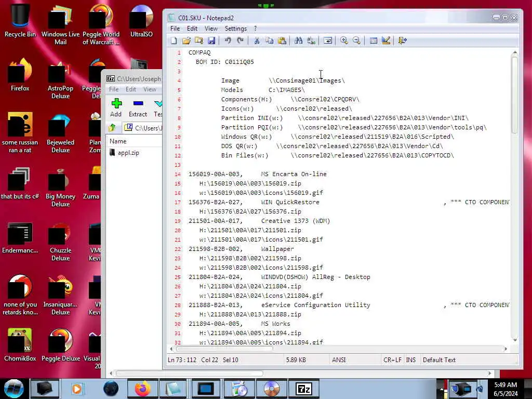The image size is (532, 399).
Task: Click the Zoom Out magnifier icon
Action: point(356,41)
